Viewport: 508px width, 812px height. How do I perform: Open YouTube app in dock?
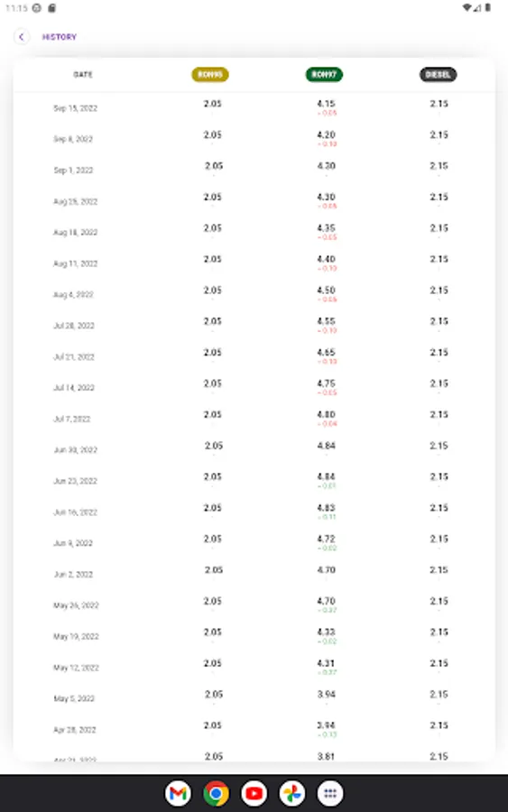pos(254,793)
